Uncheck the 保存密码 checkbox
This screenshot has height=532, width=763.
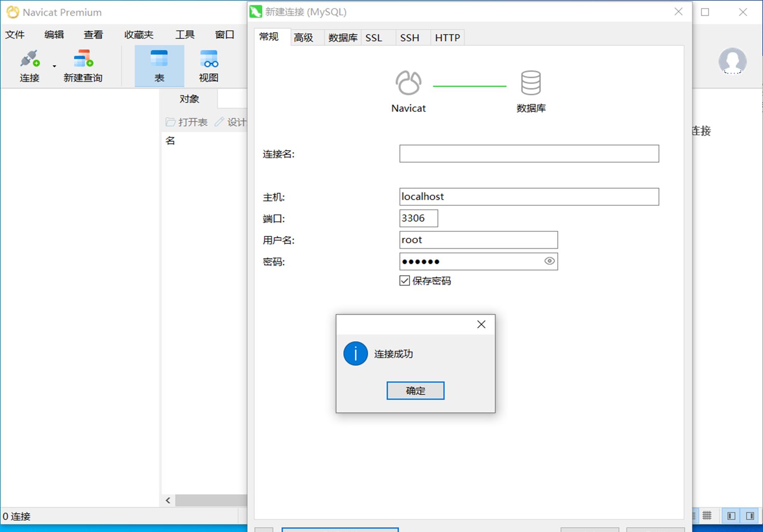tap(405, 281)
